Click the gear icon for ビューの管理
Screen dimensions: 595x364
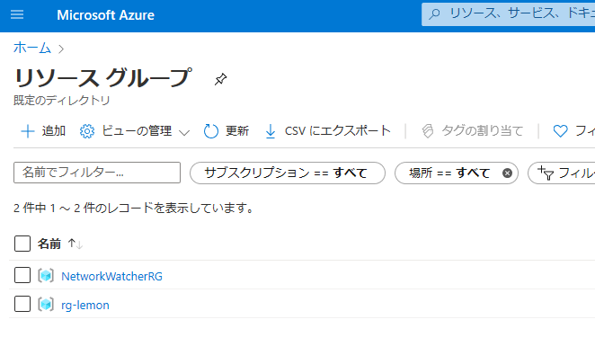pyautogui.click(x=87, y=131)
